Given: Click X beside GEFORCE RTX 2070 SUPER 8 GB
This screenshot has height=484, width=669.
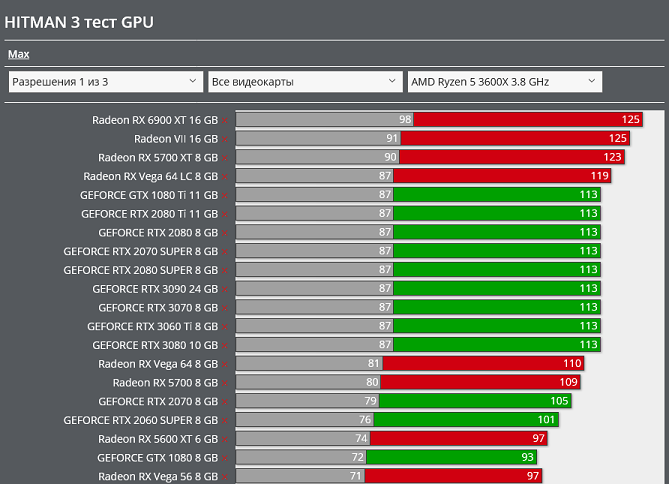Looking at the screenshot, I should coord(224,252).
